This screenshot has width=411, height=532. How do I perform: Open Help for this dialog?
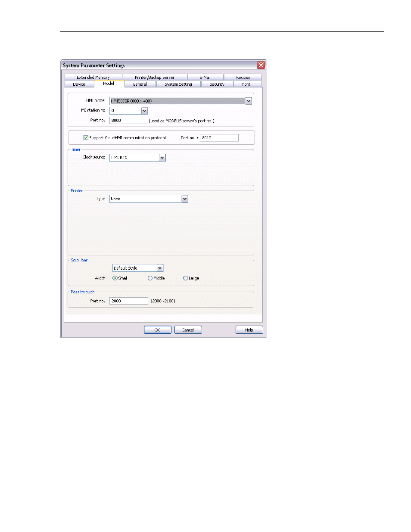point(249,330)
